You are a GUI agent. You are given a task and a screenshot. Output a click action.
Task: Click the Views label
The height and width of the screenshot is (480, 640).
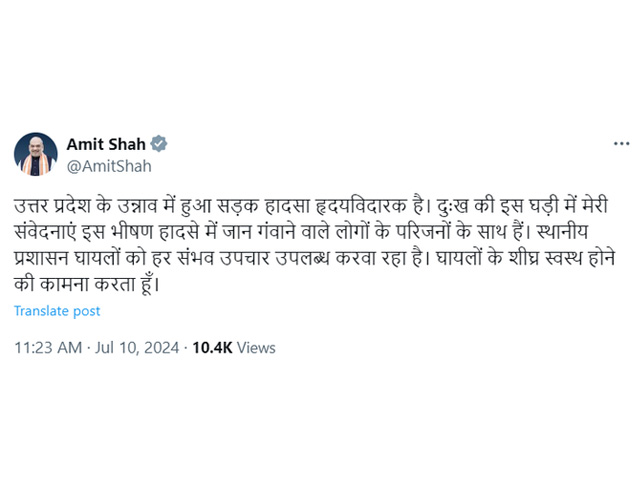(256, 348)
